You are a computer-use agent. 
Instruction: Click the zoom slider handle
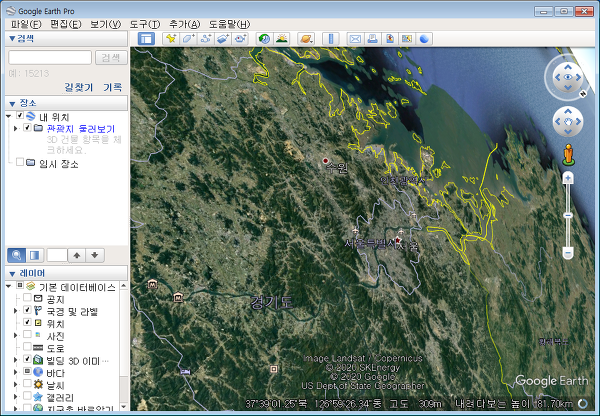tap(568, 215)
